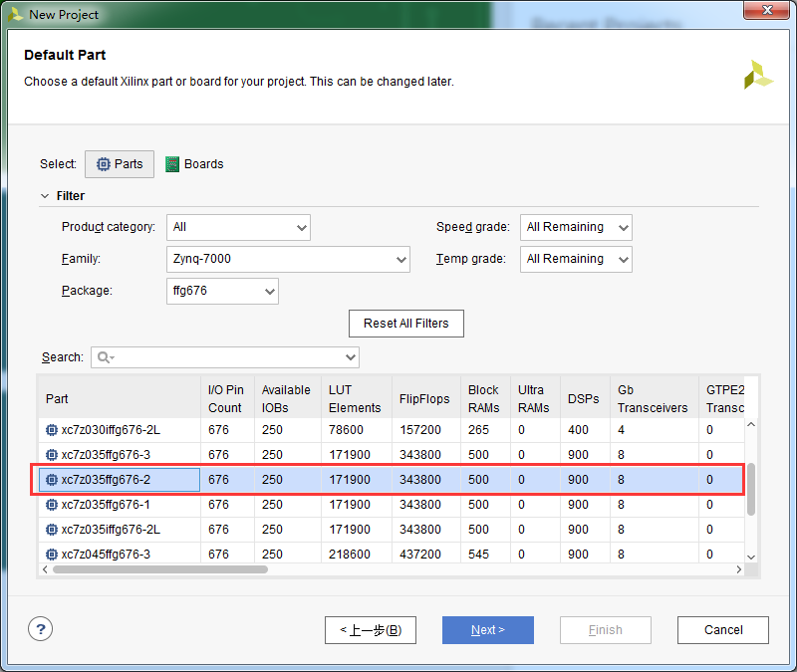Sort by I/O Pin Count column header

coord(227,399)
